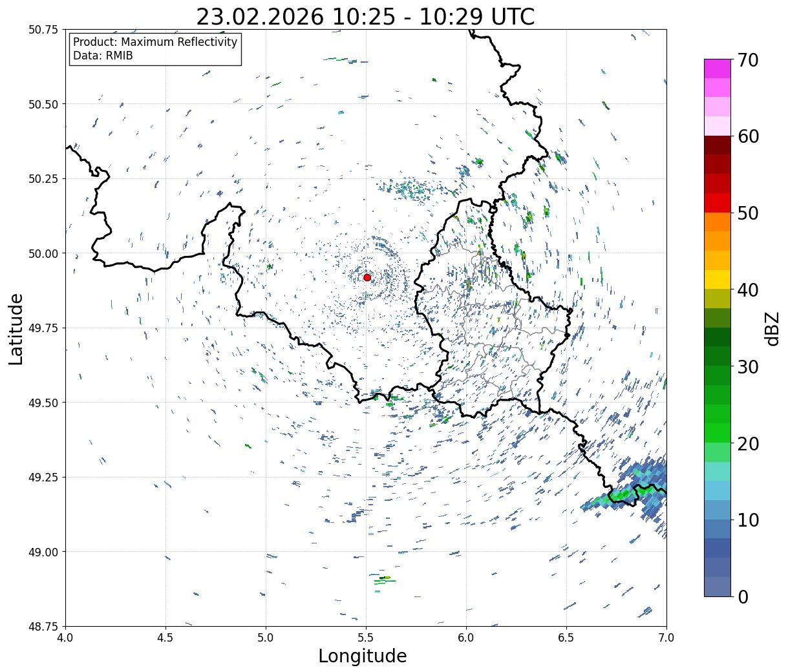Image resolution: width=788 pixels, height=672 pixels.
Task: Click 'Product: Maximum Reflectivity' in the legend box
Action: point(155,42)
